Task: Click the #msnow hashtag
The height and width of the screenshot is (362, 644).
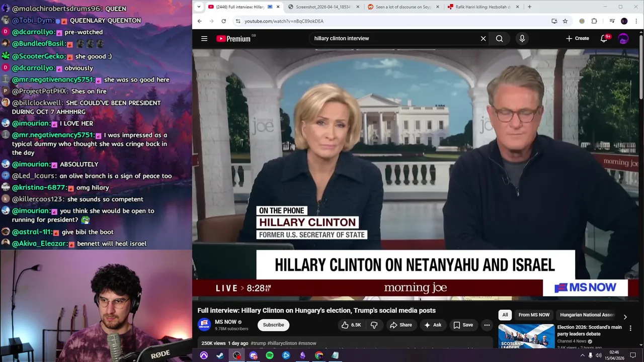Action: (x=307, y=343)
